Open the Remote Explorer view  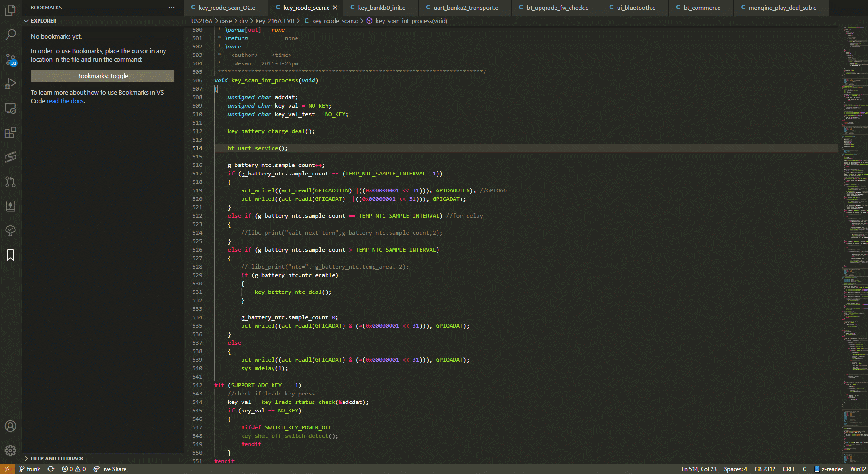[10, 109]
